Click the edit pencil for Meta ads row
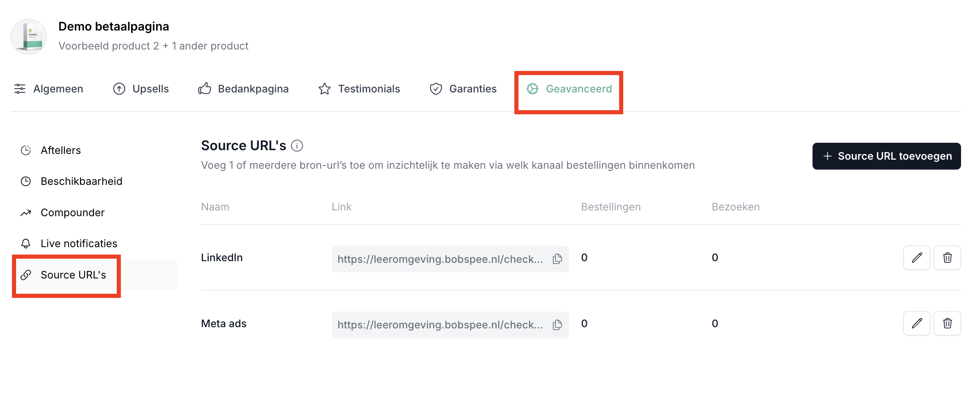 [x=916, y=323]
